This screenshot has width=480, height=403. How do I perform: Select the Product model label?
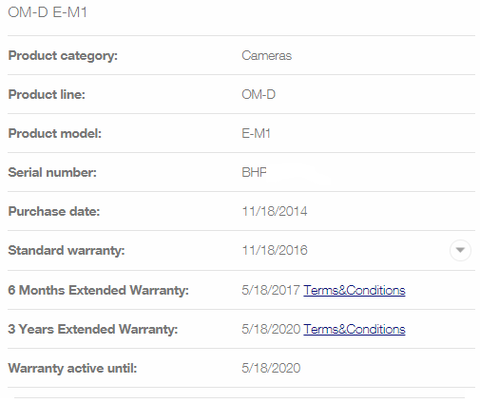pyautogui.click(x=55, y=133)
